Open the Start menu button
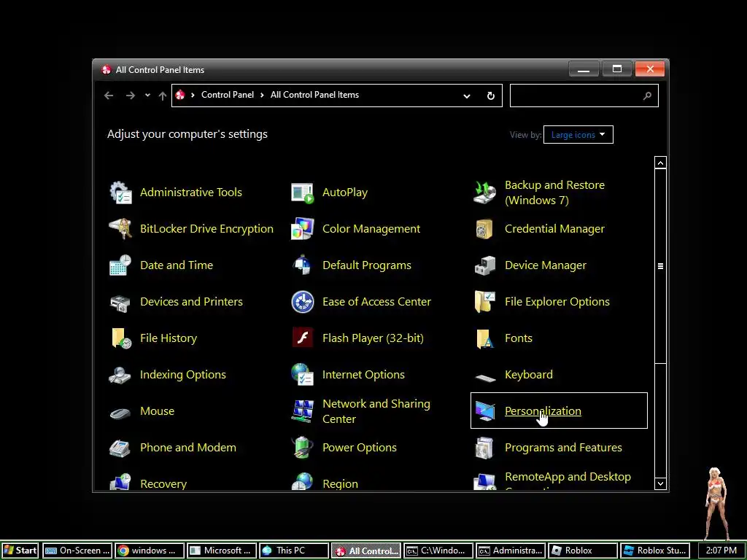 tap(20, 551)
